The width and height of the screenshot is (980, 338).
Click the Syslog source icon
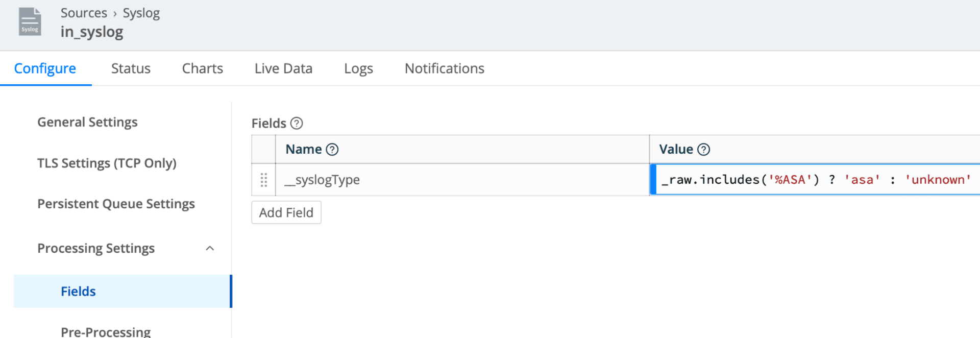(x=30, y=22)
